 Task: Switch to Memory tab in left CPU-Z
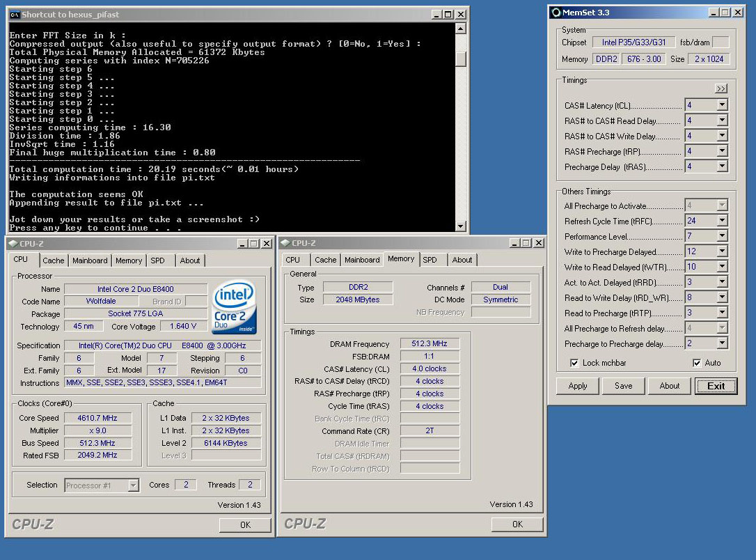(x=129, y=260)
